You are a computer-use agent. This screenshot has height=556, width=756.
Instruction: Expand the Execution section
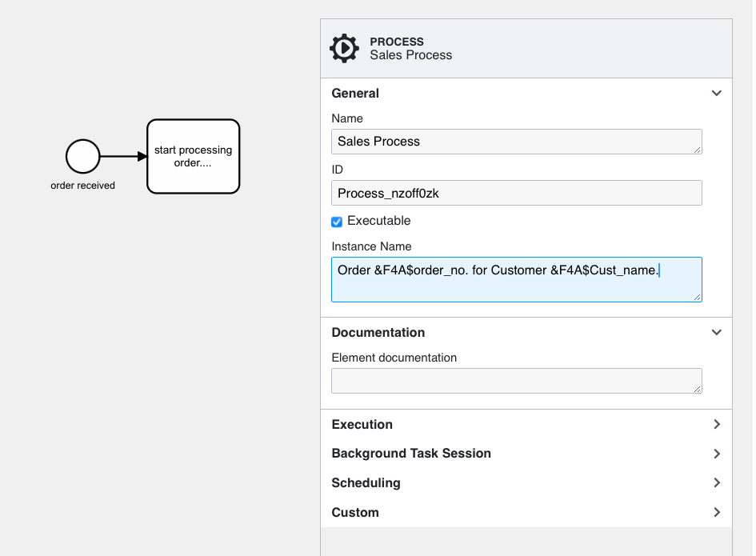526,424
